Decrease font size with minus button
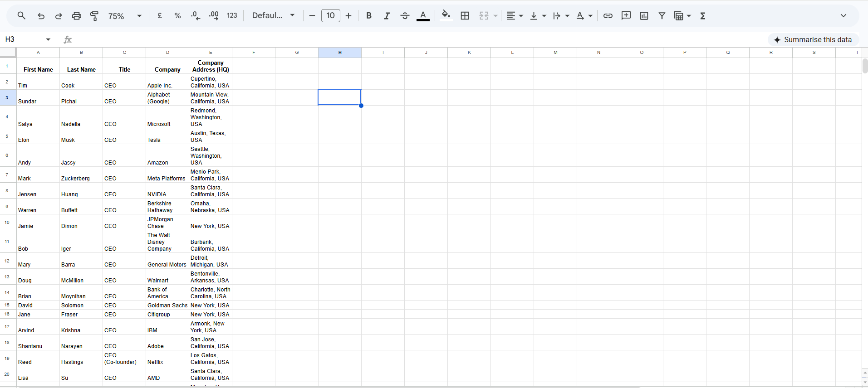Image resolution: width=868 pixels, height=388 pixels. click(312, 16)
